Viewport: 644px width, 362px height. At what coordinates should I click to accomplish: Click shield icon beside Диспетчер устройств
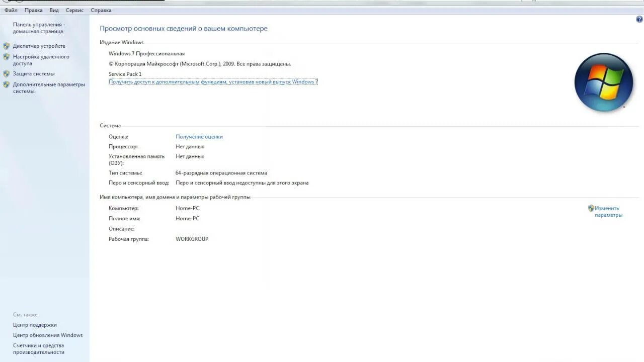point(7,46)
